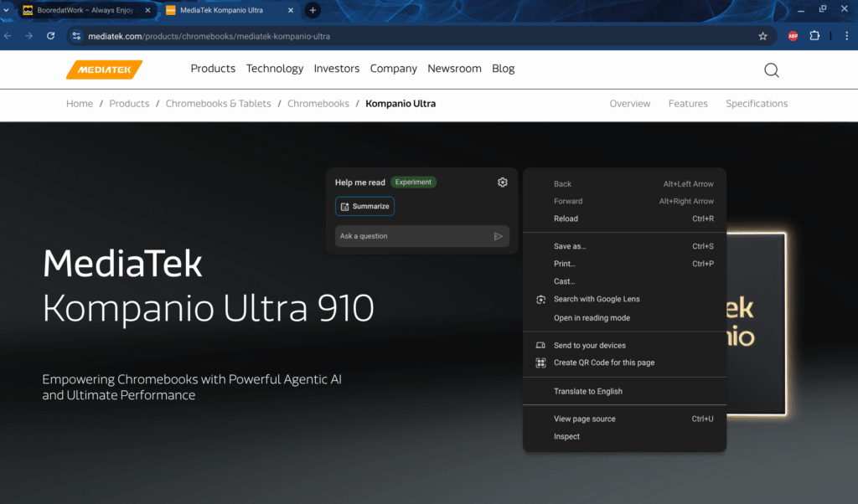Image resolution: width=858 pixels, height=504 pixels.
Task: Click the MediaTek logo
Action: point(105,69)
